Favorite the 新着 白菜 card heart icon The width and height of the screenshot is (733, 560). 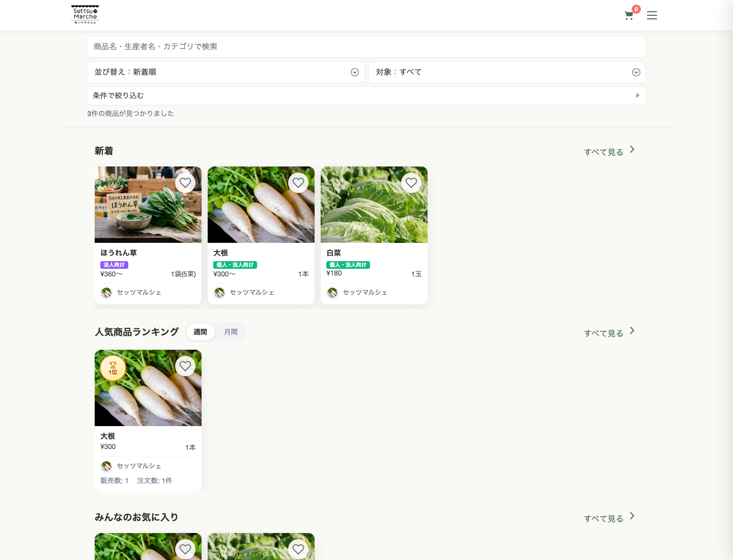pos(411,183)
